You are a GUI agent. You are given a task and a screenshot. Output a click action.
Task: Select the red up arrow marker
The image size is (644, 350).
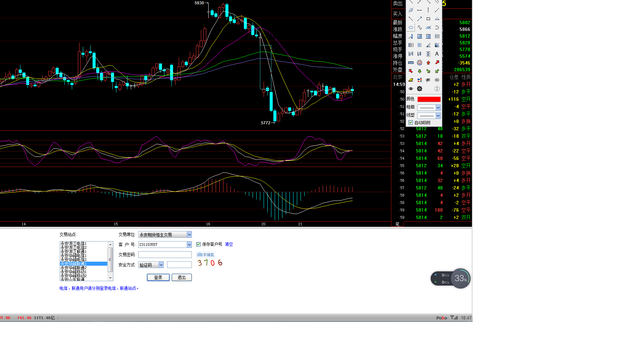click(x=428, y=62)
